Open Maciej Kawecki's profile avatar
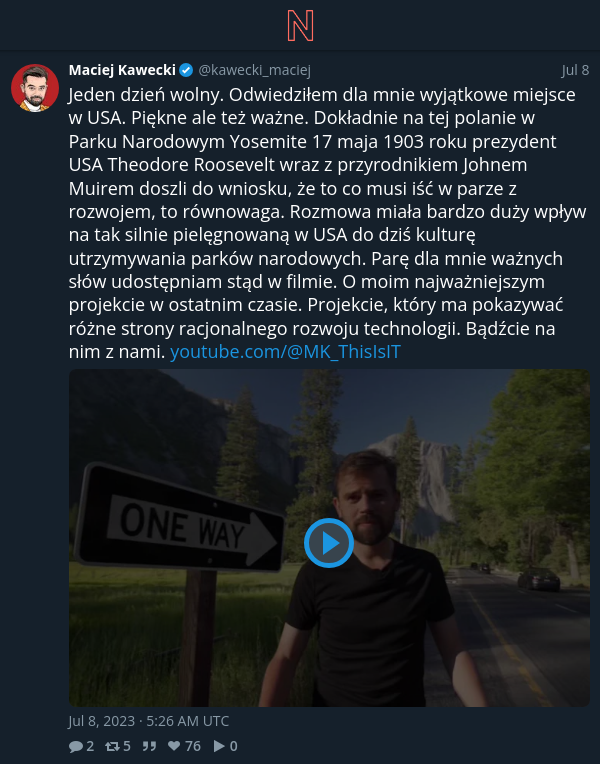This screenshot has width=600, height=764. (35, 88)
